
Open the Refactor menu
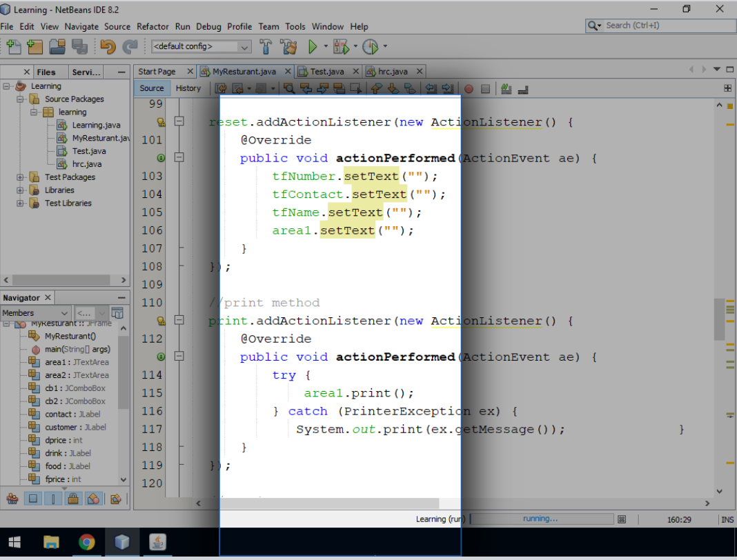click(153, 26)
